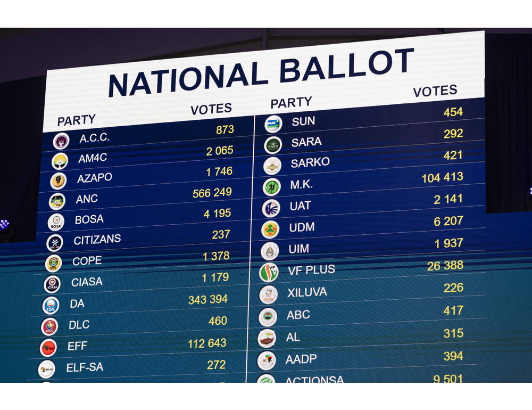532x410 pixels.
Task: Click the M.K. vote count 104 413
Action: [442, 177]
